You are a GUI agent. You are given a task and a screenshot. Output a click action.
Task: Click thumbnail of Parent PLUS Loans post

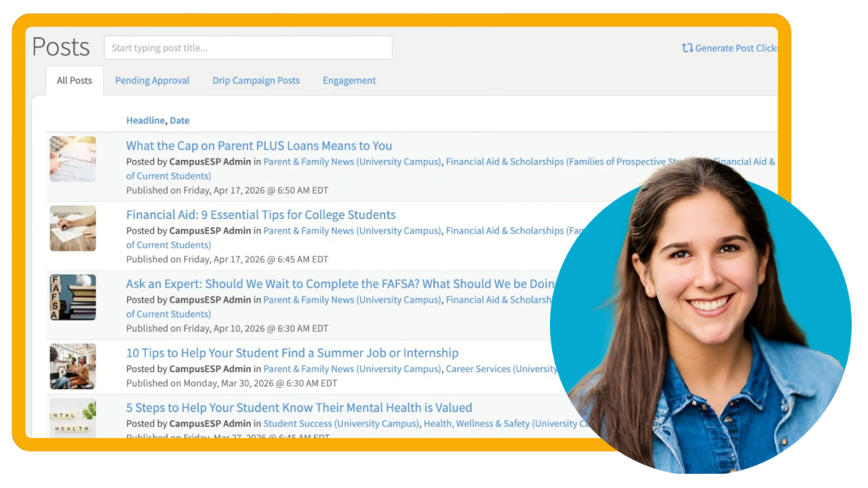[73, 159]
